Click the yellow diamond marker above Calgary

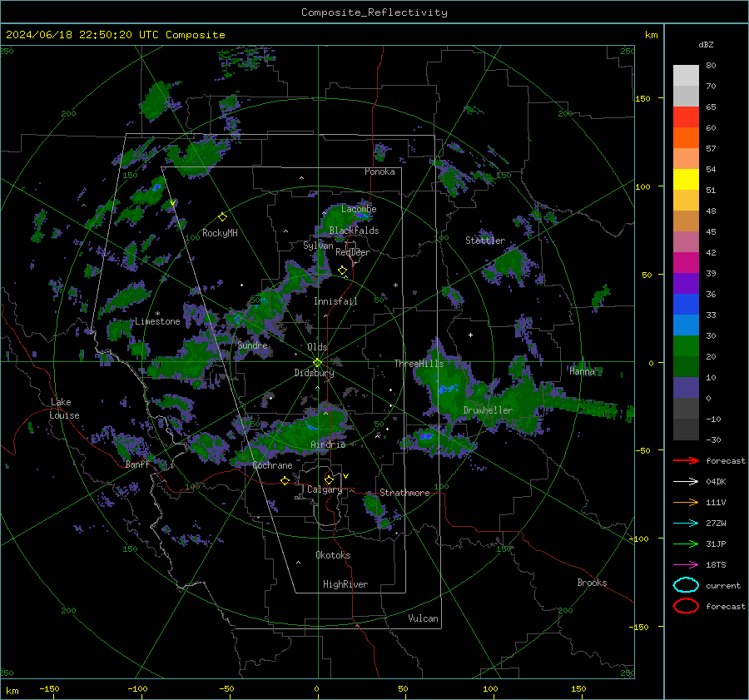(329, 479)
